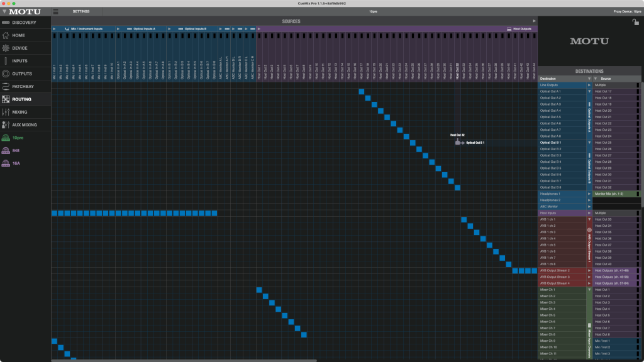Open the Mixing page

pos(20,112)
